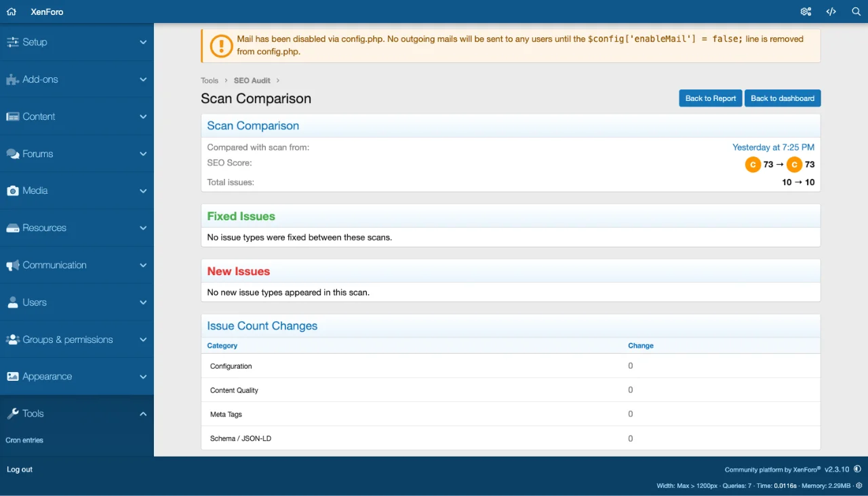Viewport: 868px width, 496px height.
Task: Collapse the Tools section chevron
Action: pyautogui.click(x=143, y=414)
